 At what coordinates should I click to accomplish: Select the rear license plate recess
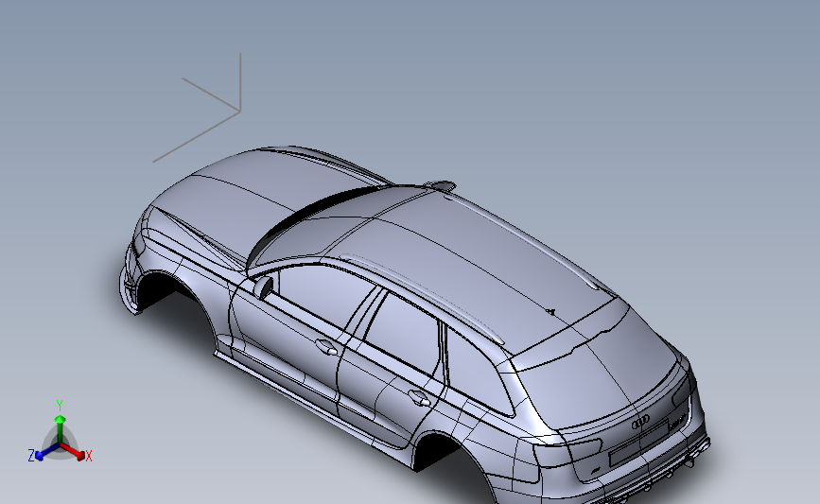click(x=638, y=443)
